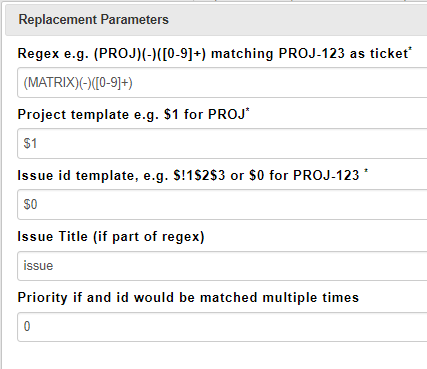Click the $1 placeholder text
The image size is (427, 369).
coord(30,144)
